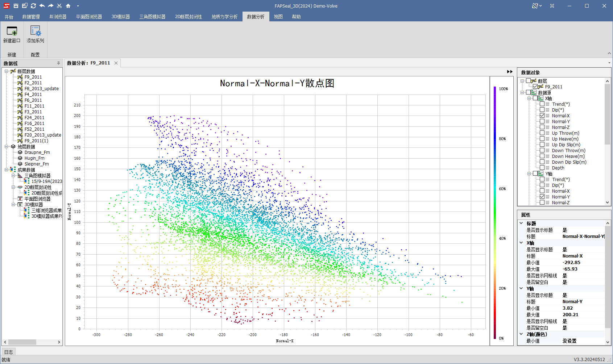Click the Y轴 最大值 field 200.21
The width and height of the screenshot is (613, 364).
[x=583, y=314]
